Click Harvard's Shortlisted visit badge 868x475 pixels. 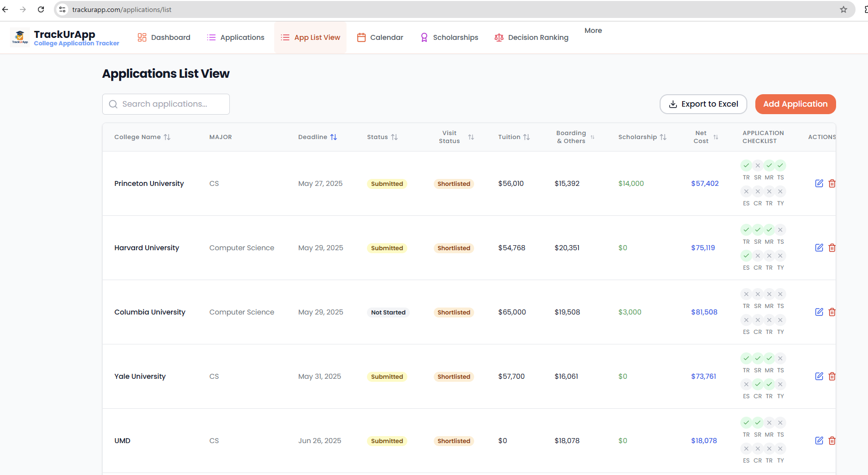(454, 248)
